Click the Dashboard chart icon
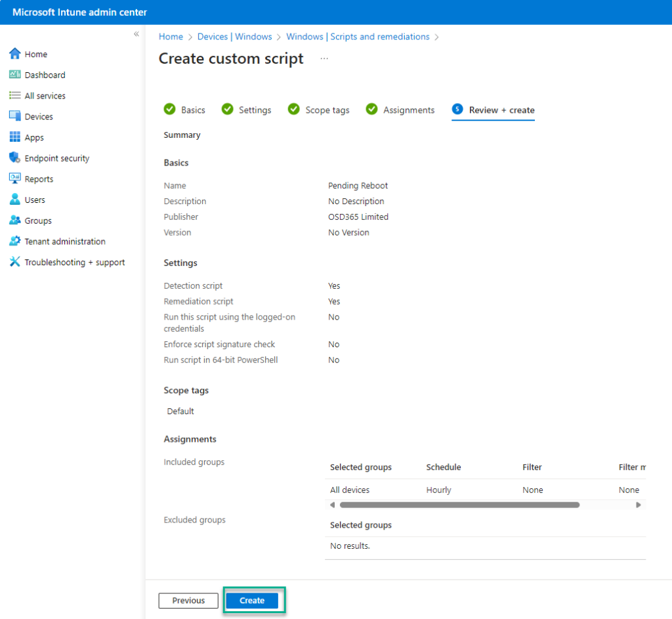Image resolution: width=672 pixels, height=619 pixels. tap(14, 75)
